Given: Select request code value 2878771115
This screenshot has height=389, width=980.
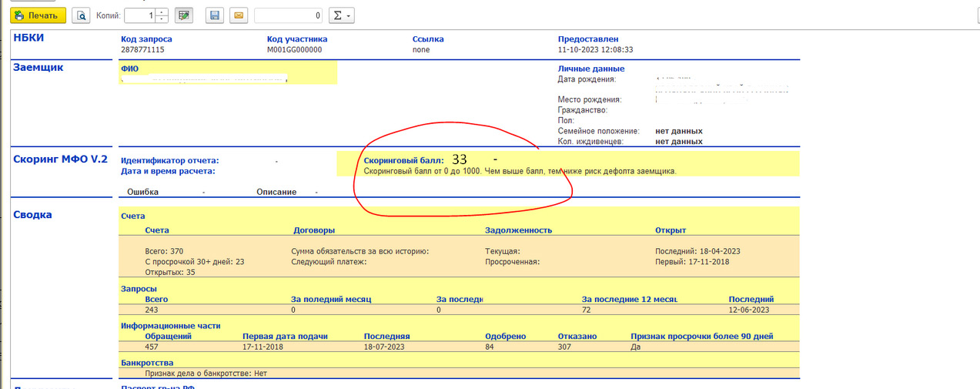Looking at the screenshot, I should point(142,49).
